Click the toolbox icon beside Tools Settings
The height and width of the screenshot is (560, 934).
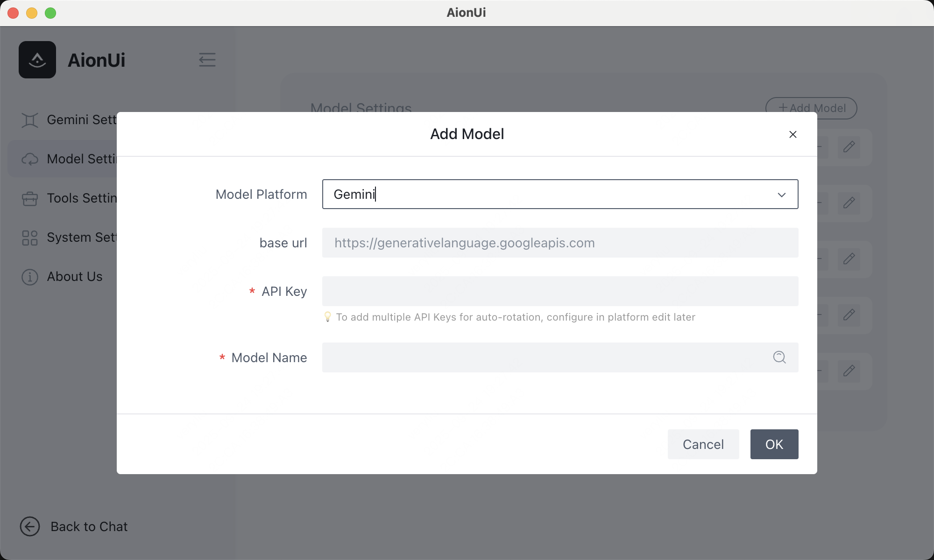[x=30, y=198]
